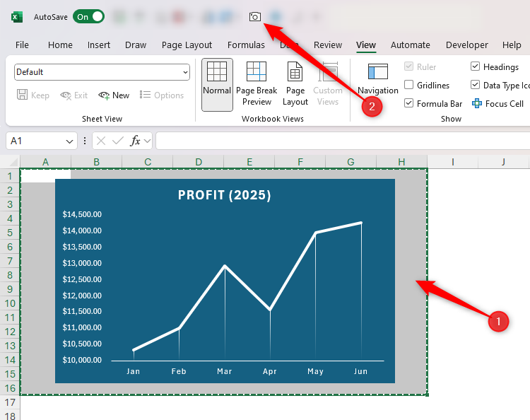Open the Navigation pane
Image resolution: width=530 pixels, height=420 pixels.
point(378,79)
